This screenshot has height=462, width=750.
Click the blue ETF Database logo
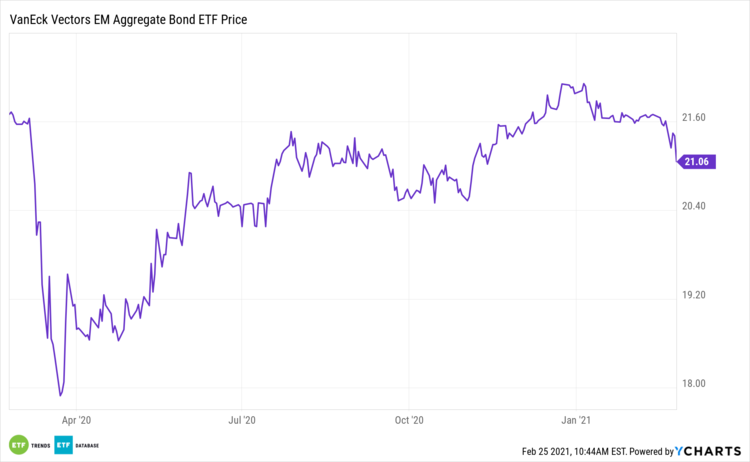[x=64, y=444]
